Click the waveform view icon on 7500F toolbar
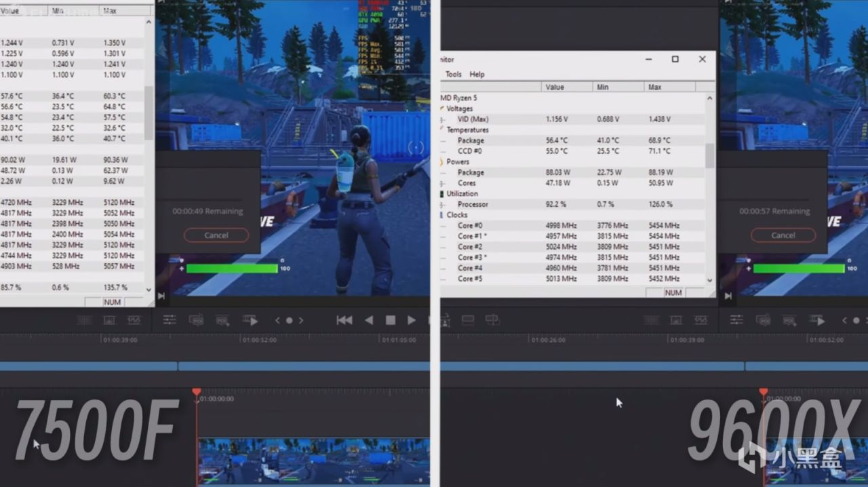The image size is (868, 487). click(x=134, y=320)
